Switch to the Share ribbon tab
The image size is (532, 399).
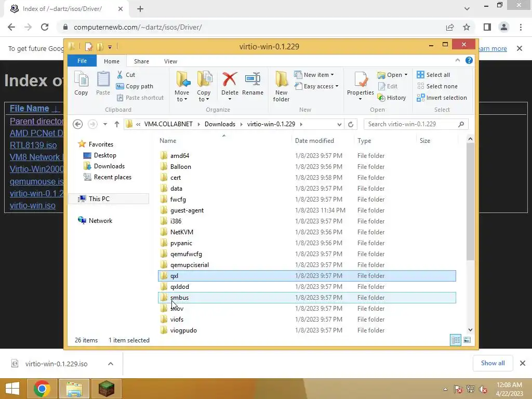coord(141,61)
